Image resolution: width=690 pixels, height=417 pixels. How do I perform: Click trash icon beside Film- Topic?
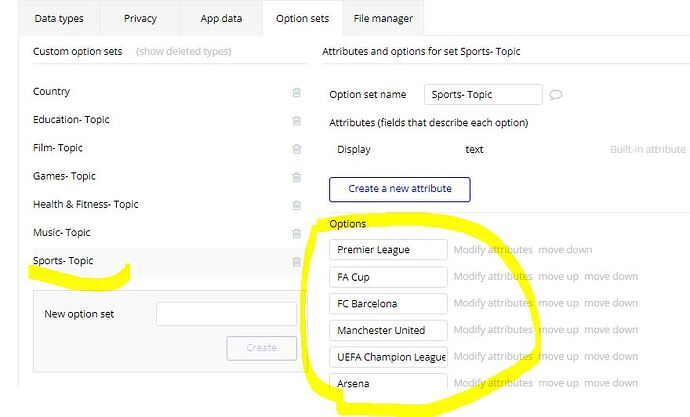296,148
